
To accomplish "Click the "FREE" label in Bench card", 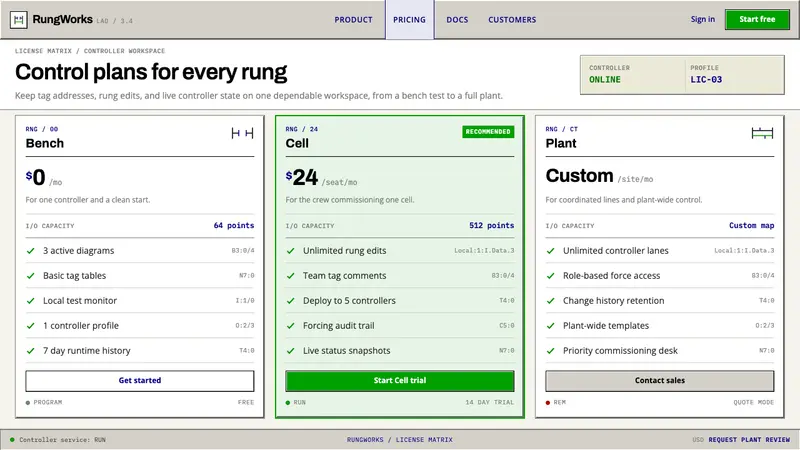I will click(x=246, y=403).
